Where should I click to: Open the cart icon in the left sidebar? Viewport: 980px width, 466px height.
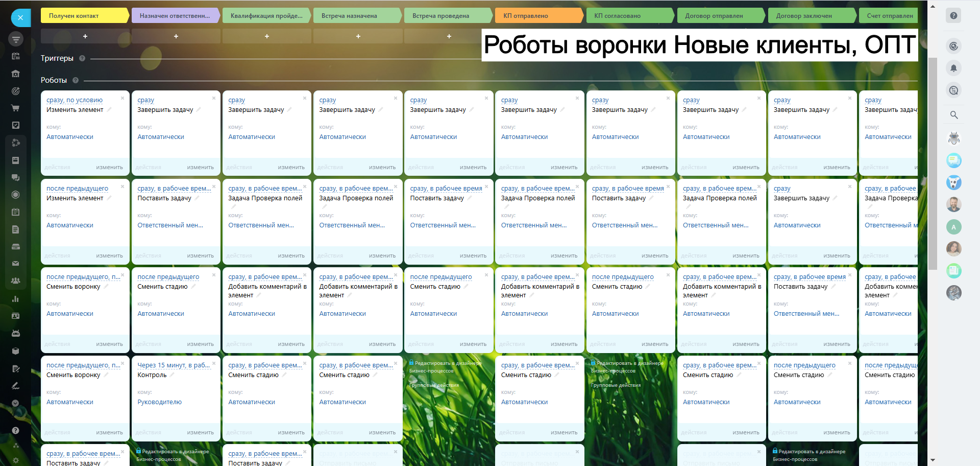click(x=15, y=108)
